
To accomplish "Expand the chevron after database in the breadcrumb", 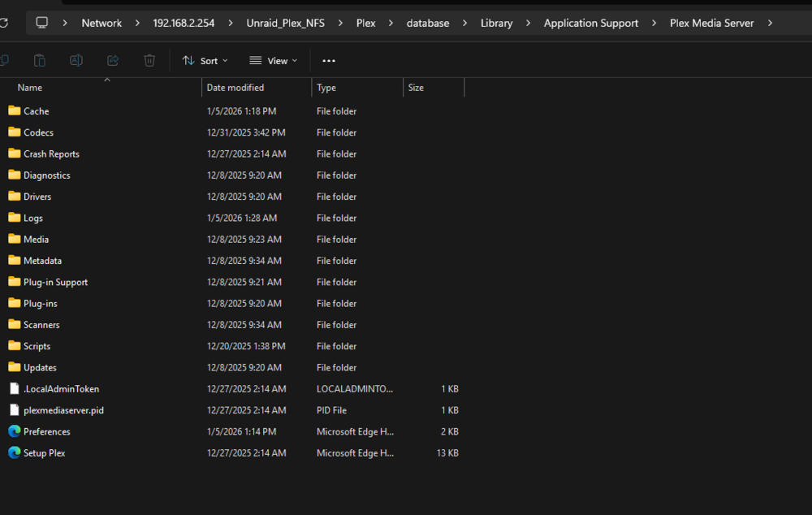I will (464, 23).
